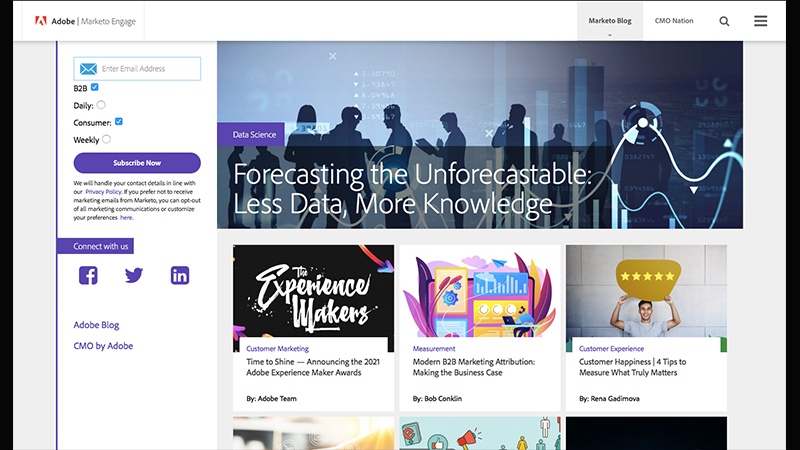Open the search magnifier icon
This screenshot has width=800, height=450.
724,21
